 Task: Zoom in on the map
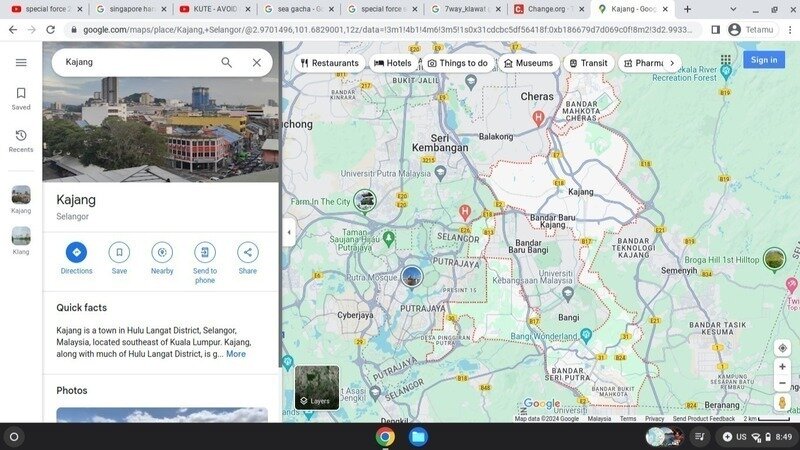[782, 367]
